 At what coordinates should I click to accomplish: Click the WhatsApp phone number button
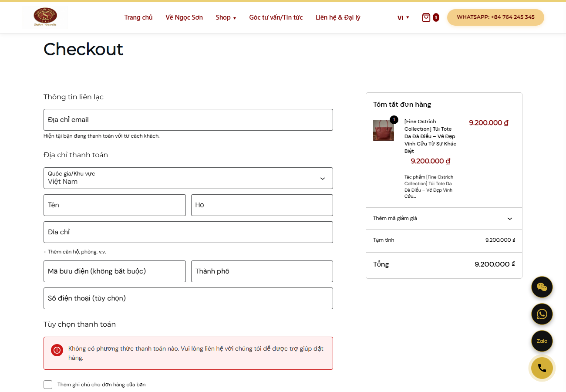pos(495,17)
